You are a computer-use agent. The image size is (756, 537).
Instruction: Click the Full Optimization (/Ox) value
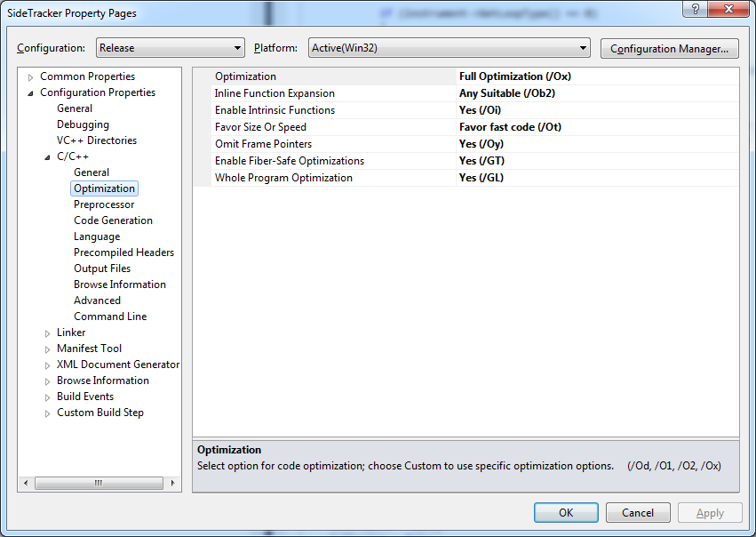coord(515,76)
